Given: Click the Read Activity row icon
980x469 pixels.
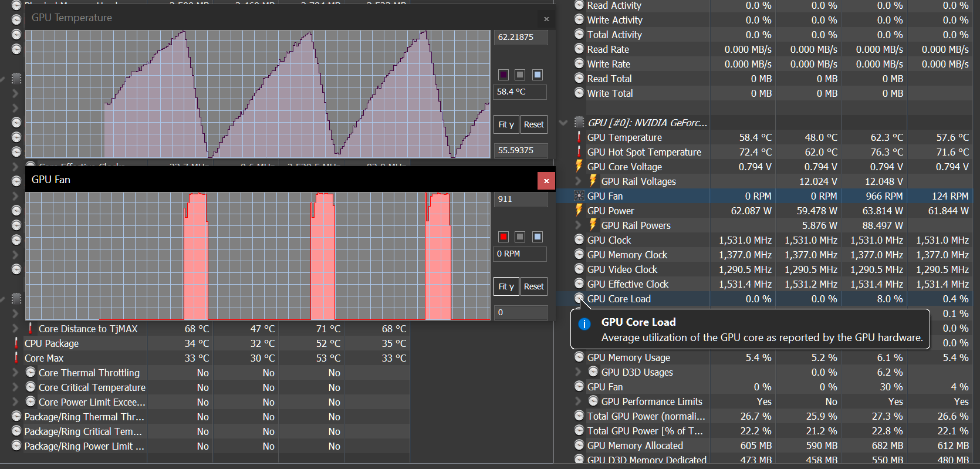Looking at the screenshot, I should tap(579, 5).
